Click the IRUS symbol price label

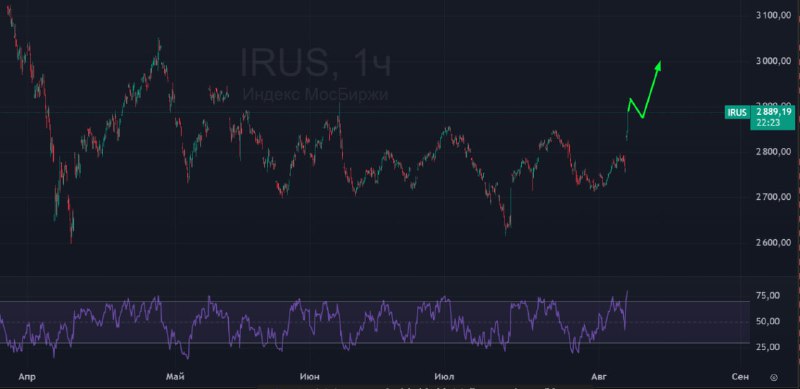[737, 112]
